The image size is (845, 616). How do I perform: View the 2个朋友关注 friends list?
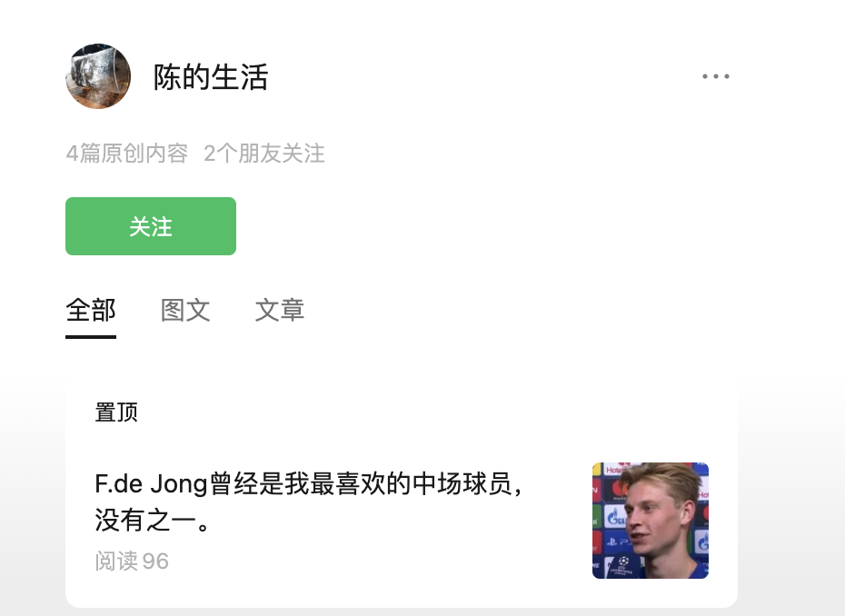tap(264, 154)
